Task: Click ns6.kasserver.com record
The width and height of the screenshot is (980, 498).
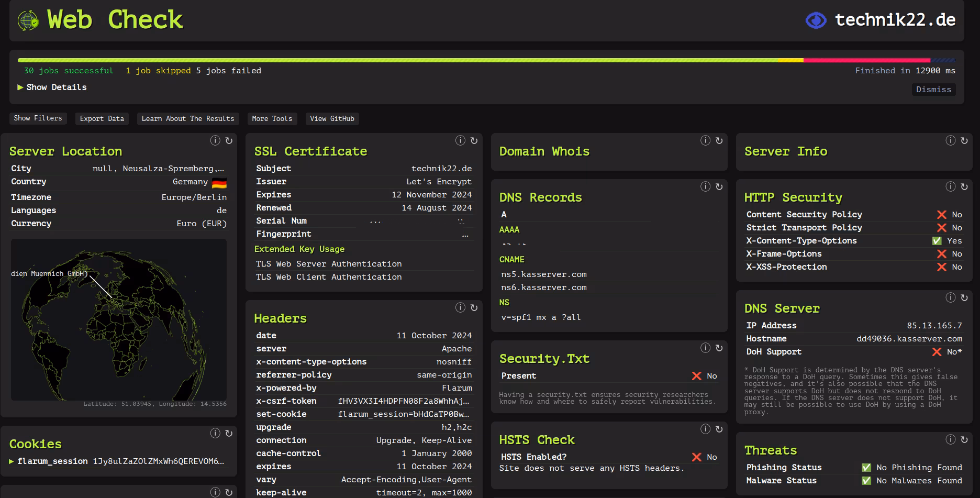Action: pyautogui.click(x=544, y=287)
